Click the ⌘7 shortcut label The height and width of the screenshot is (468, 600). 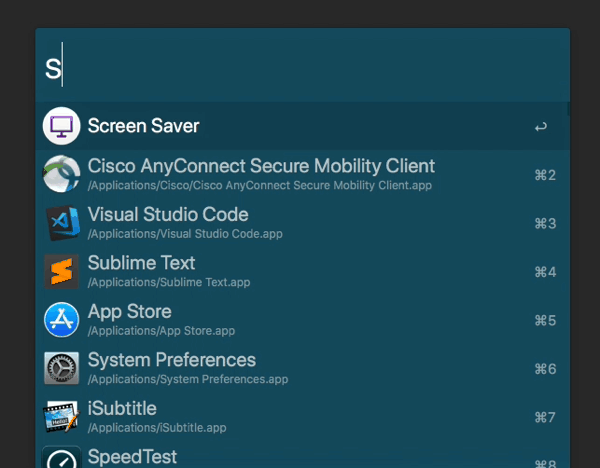(545, 417)
